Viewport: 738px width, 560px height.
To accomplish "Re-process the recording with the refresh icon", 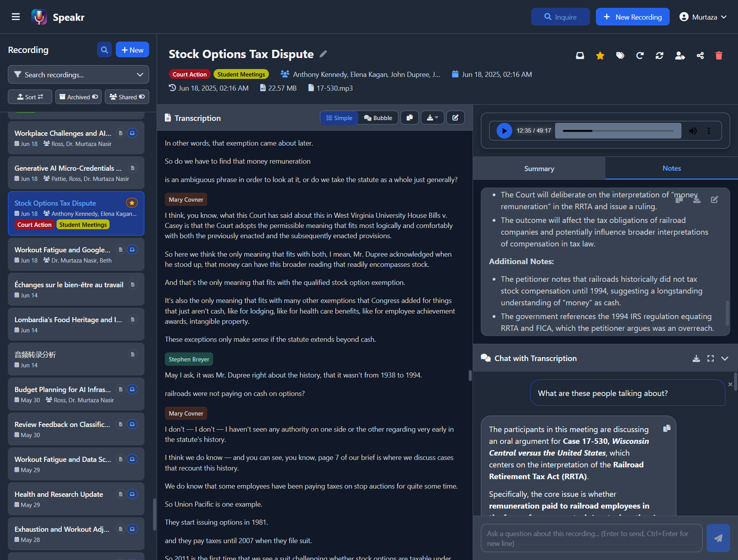I will [x=659, y=55].
